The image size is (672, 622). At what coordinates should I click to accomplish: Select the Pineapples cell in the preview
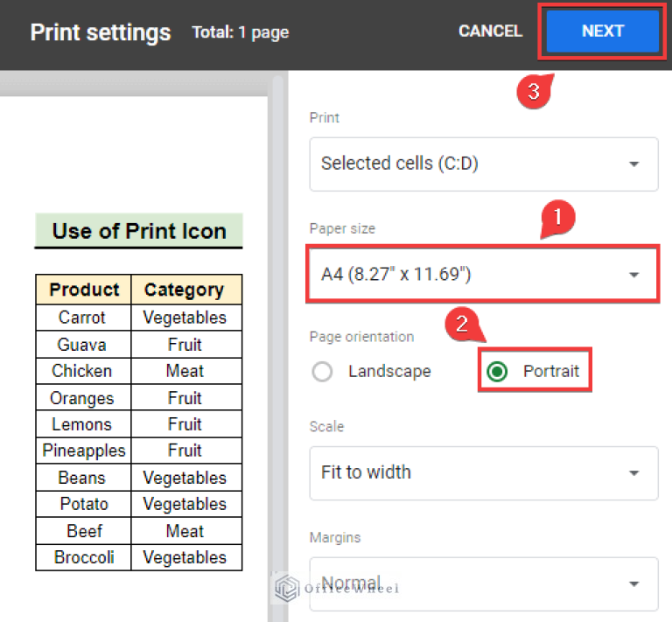(84, 451)
